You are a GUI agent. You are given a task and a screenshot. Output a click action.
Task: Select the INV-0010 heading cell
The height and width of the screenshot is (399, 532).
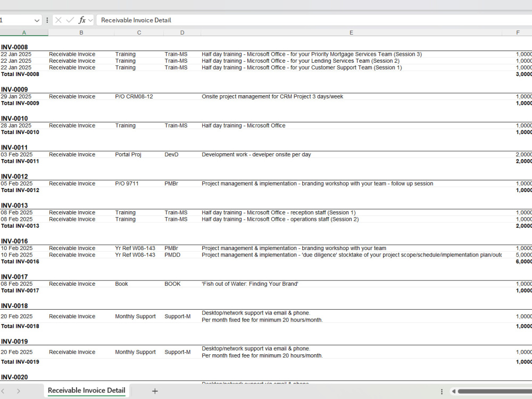click(14, 119)
